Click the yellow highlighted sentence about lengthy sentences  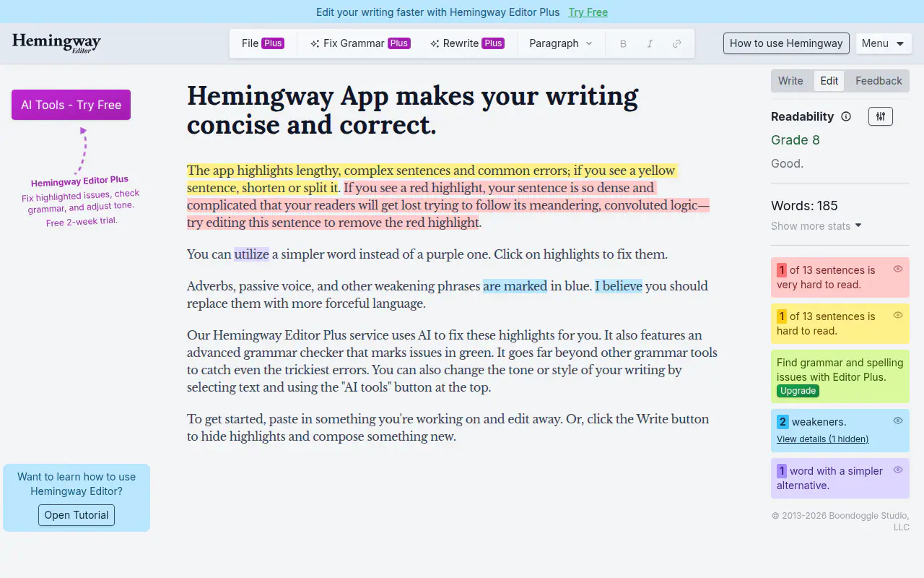432,179
